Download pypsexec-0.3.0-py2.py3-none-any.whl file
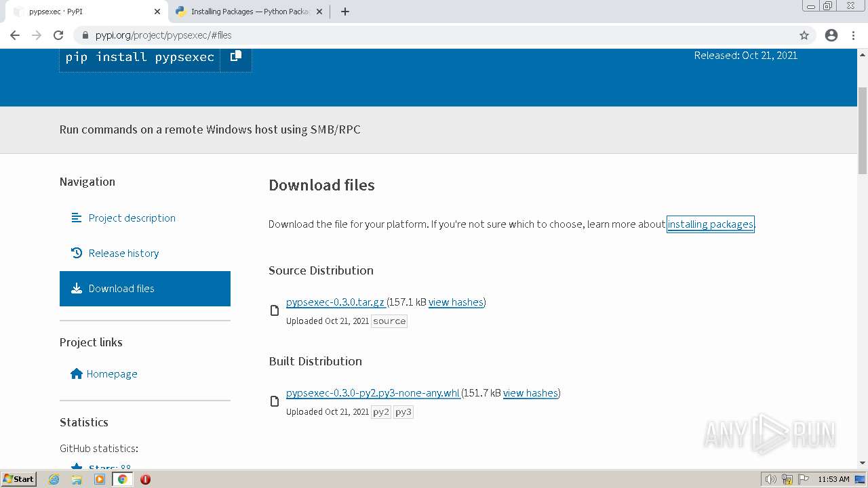The height and width of the screenshot is (488, 868). [x=372, y=393]
